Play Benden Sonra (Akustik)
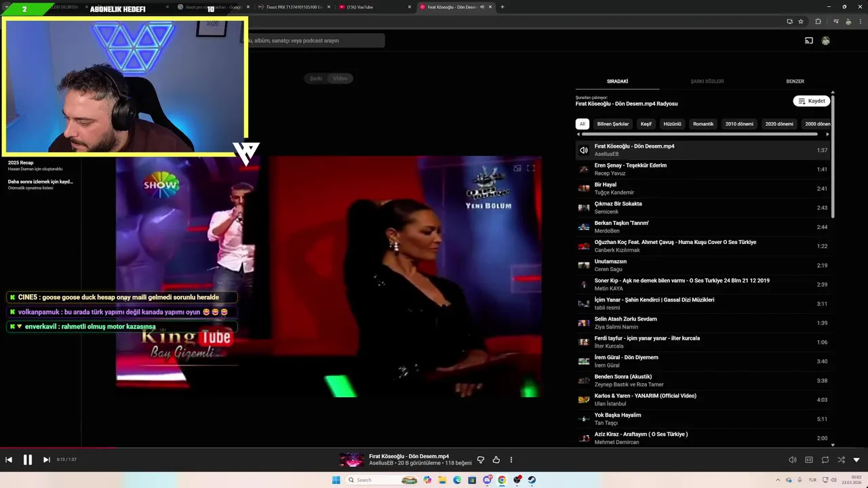The height and width of the screenshot is (488, 868). [x=703, y=380]
